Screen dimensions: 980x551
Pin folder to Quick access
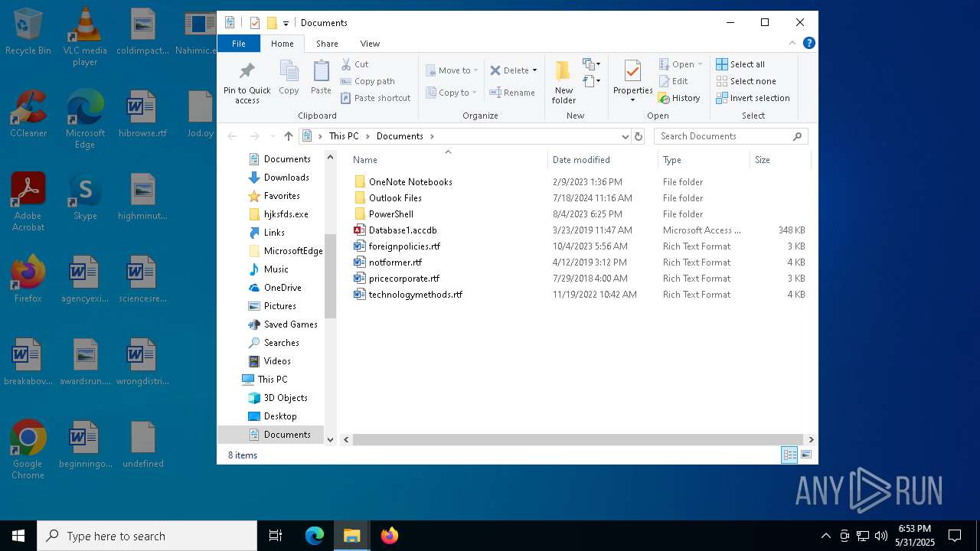[247, 83]
